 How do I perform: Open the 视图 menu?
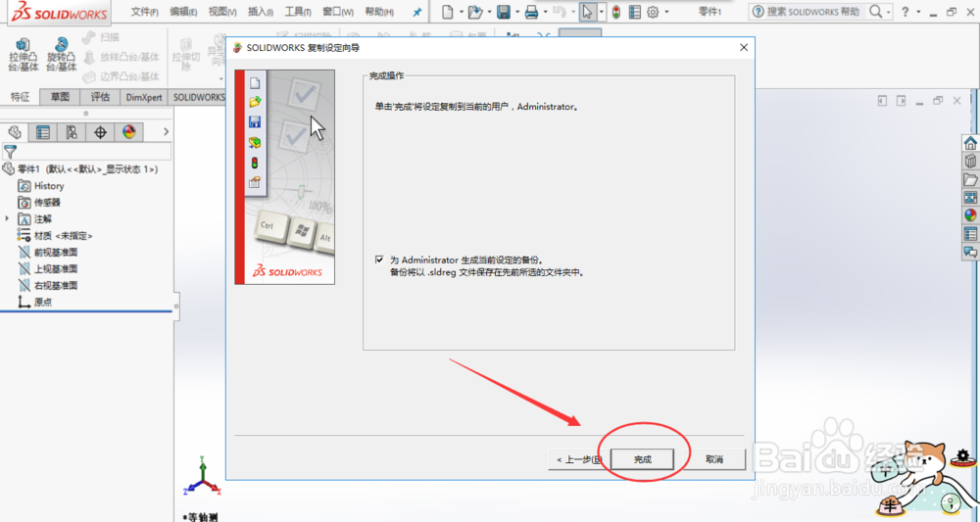tap(222, 11)
